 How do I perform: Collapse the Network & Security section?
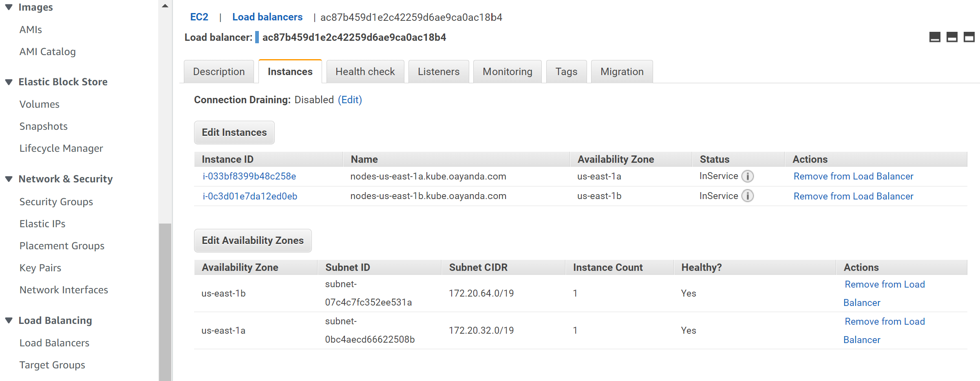(x=9, y=179)
